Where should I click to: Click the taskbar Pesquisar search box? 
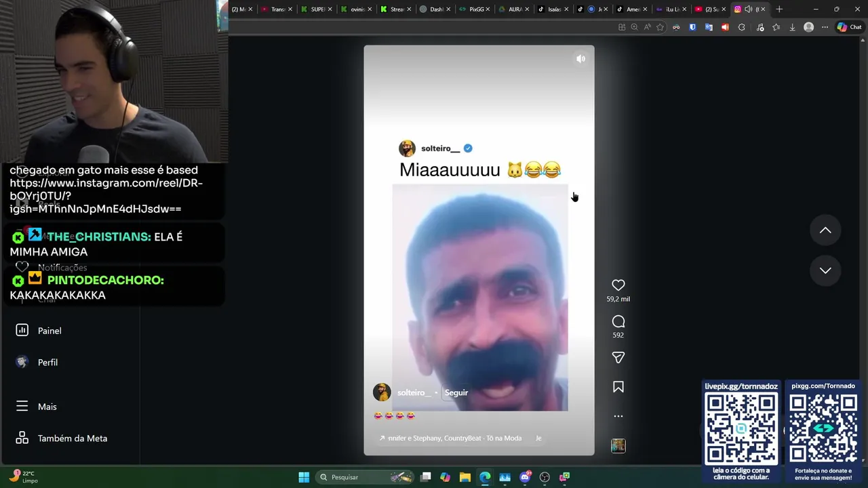click(365, 477)
